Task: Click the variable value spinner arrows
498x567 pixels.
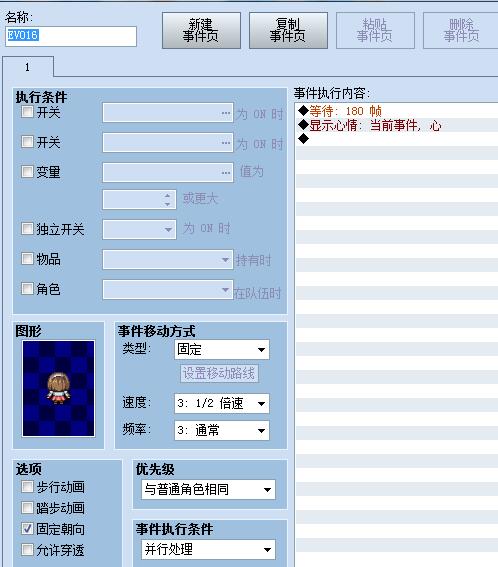Action: [167, 200]
